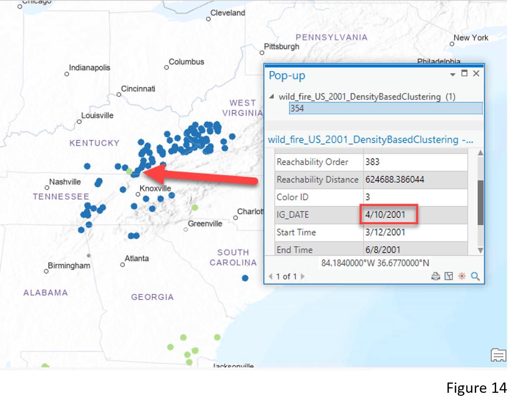Click the coordinates 84.1840000°W 36.6770000°N text
This screenshot has width=532, height=407.
[375, 263]
